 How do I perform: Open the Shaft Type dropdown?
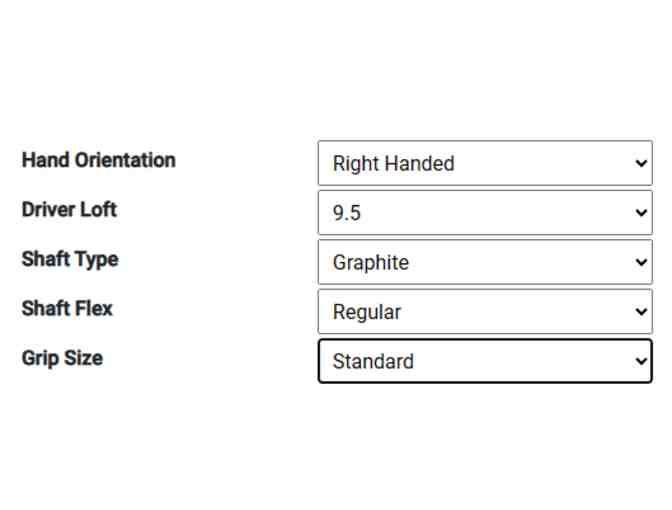[485, 262]
